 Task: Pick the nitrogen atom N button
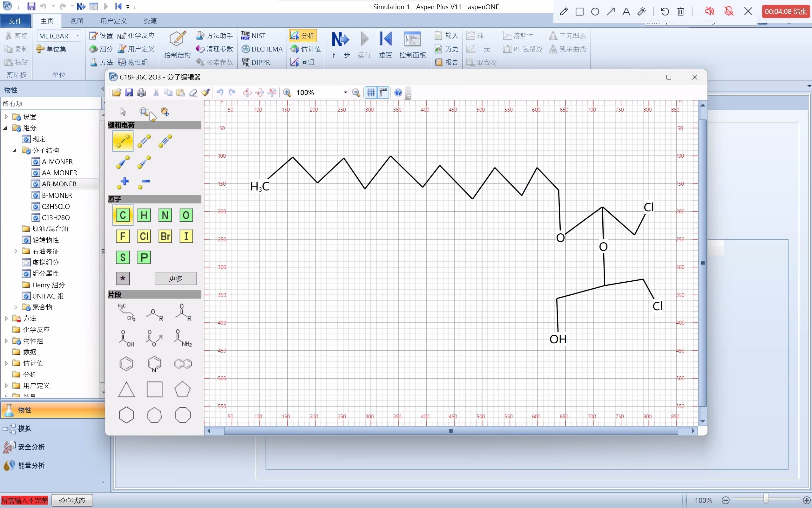tap(165, 215)
